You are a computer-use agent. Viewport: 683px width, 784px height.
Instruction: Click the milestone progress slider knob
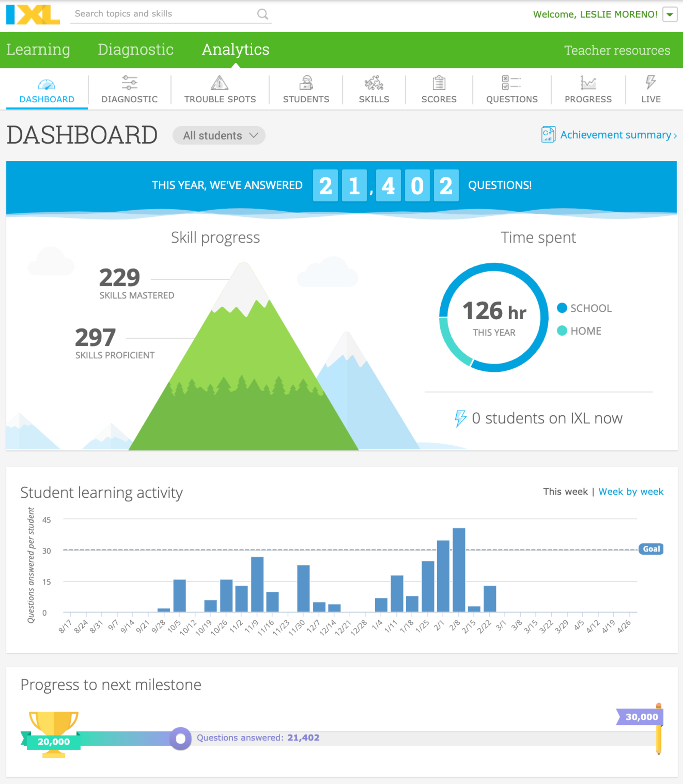pos(181,738)
